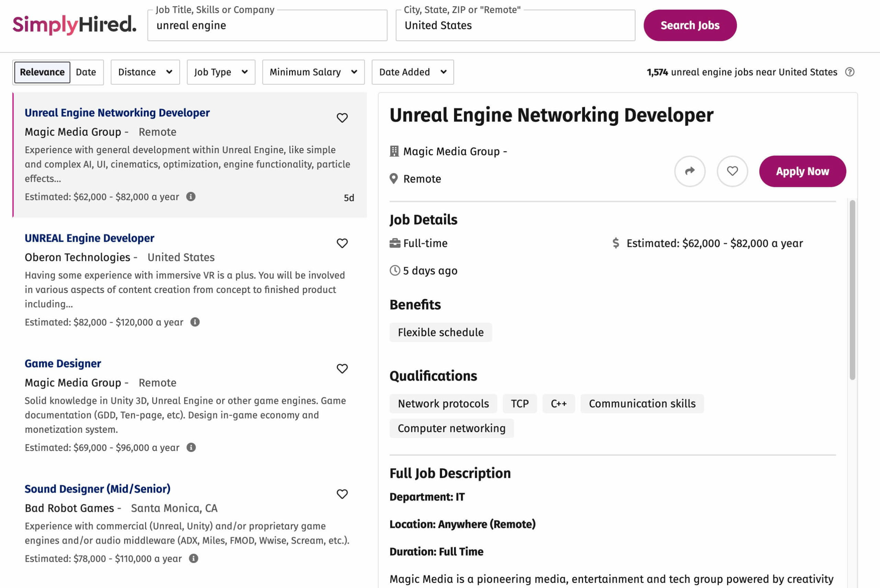Favorite the UNREAL Engine Developer job heart

click(342, 243)
